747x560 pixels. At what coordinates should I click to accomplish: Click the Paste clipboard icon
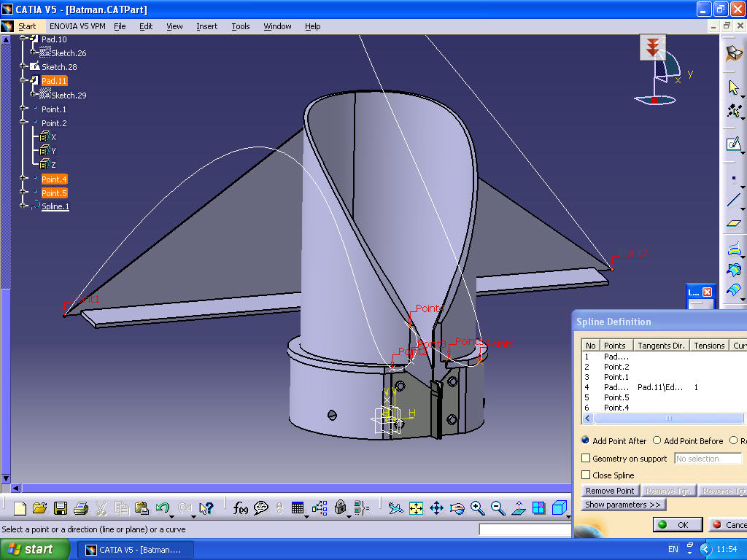(x=142, y=508)
